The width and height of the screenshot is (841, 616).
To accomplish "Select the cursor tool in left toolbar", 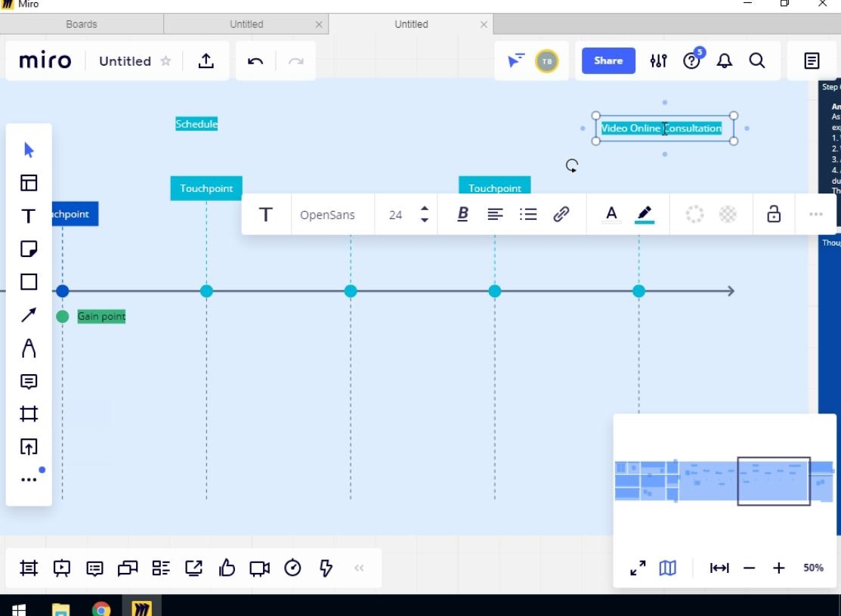I will click(29, 150).
